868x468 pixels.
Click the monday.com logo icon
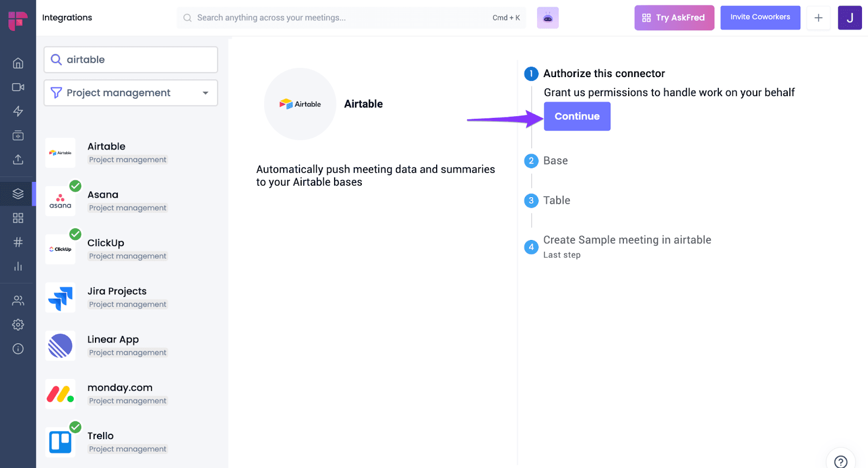point(60,394)
